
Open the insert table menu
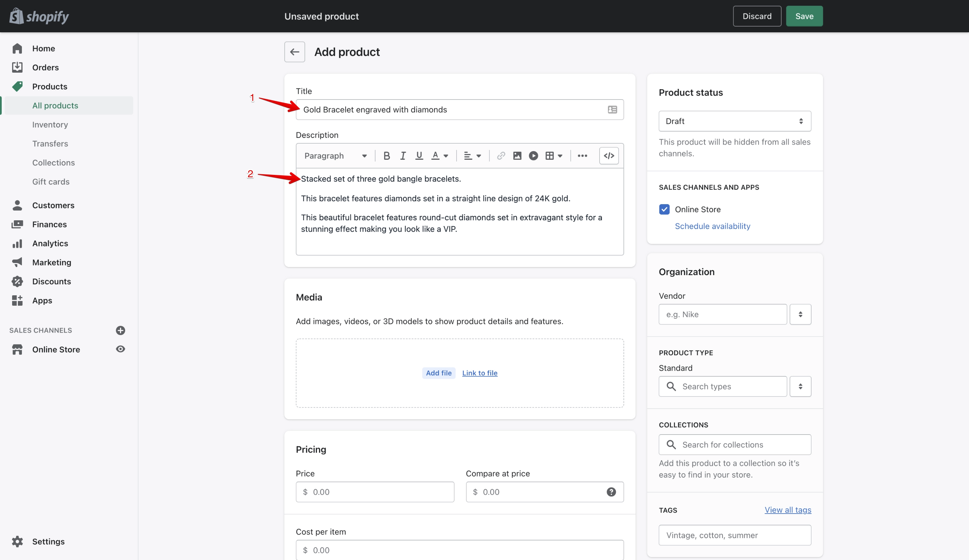[x=554, y=156]
